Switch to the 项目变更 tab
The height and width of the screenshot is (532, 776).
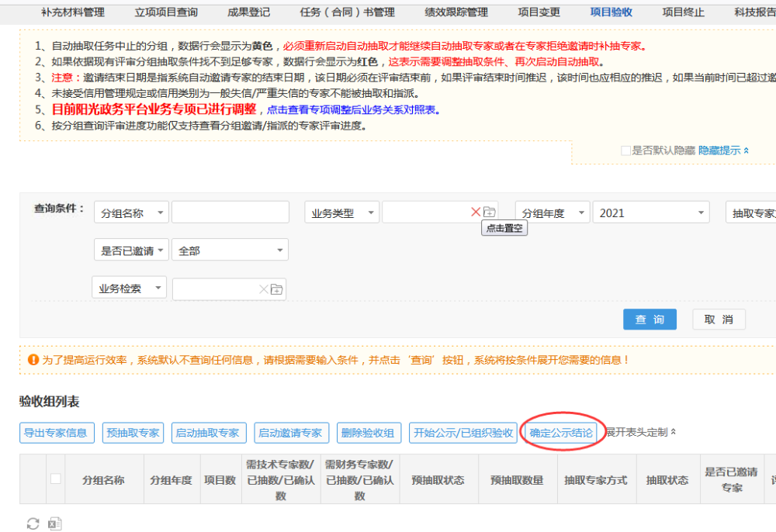coord(539,12)
